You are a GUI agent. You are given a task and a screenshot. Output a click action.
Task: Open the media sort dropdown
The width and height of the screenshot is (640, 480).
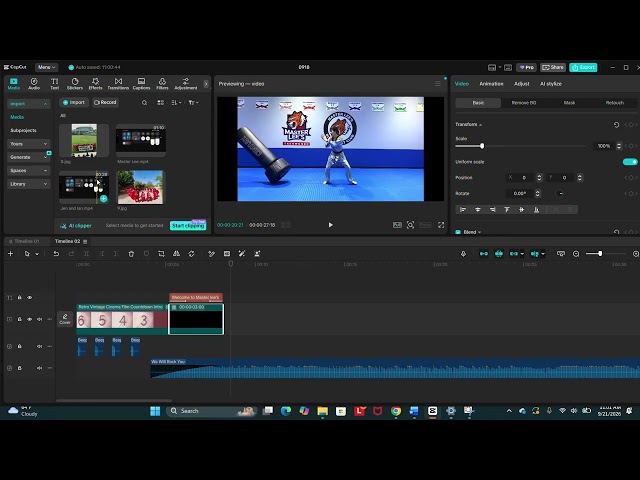click(x=176, y=103)
